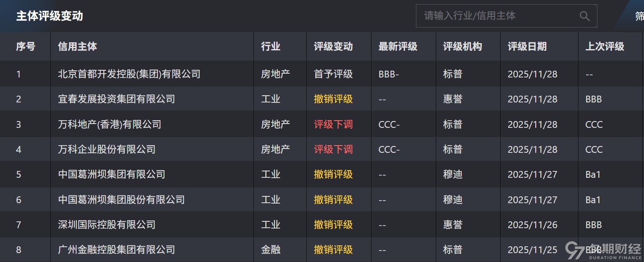The height and width of the screenshot is (262, 644).
Task: Sort by 评级日期 column header
Action: pos(527,47)
